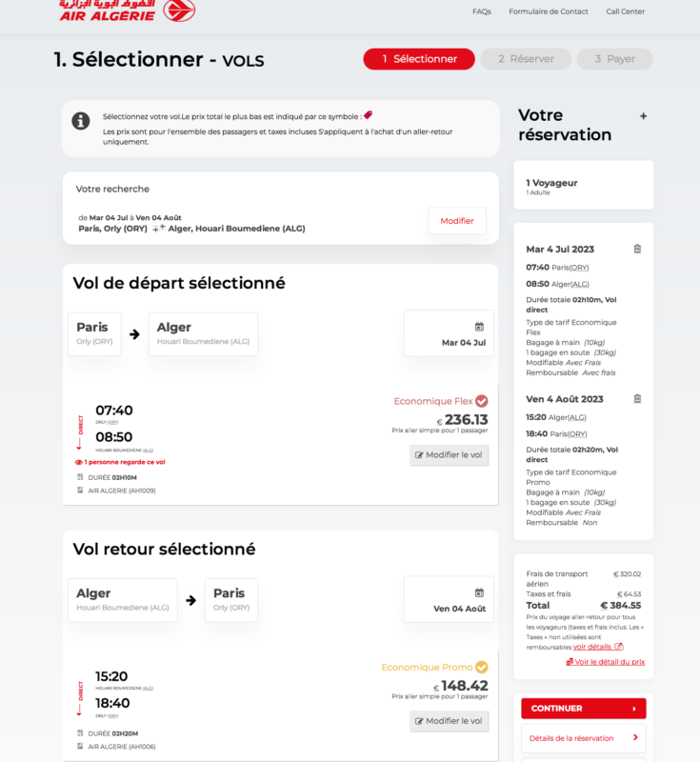Image resolution: width=700 pixels, height=762 pixels.
Task: Go to step 3 Payer
Action: tap(614, 59)
